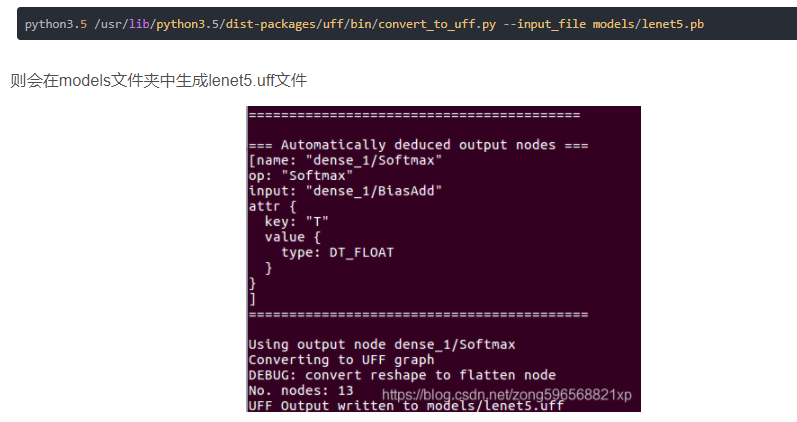Click the input: "dense_1/BiasAdd" line
Image resolution: width=797 pixels, height=422 pixels.
pyautogui.click(x=345, y=190)
